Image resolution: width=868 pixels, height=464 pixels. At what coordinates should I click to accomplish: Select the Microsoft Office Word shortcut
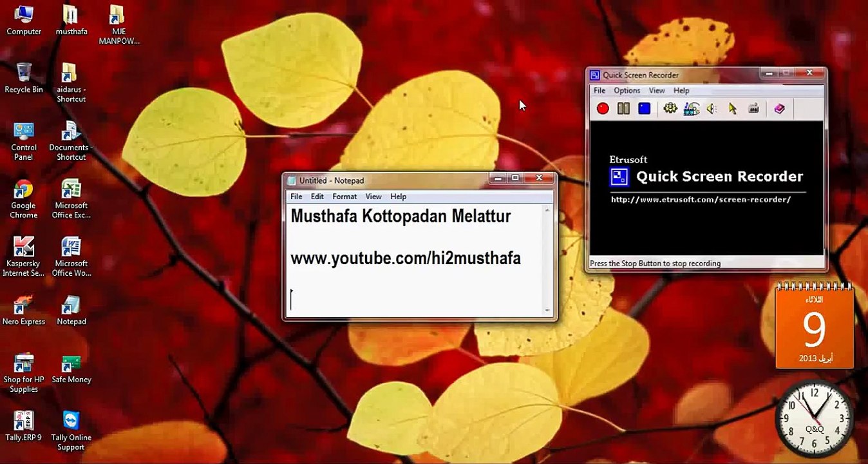tap(71, 257)
